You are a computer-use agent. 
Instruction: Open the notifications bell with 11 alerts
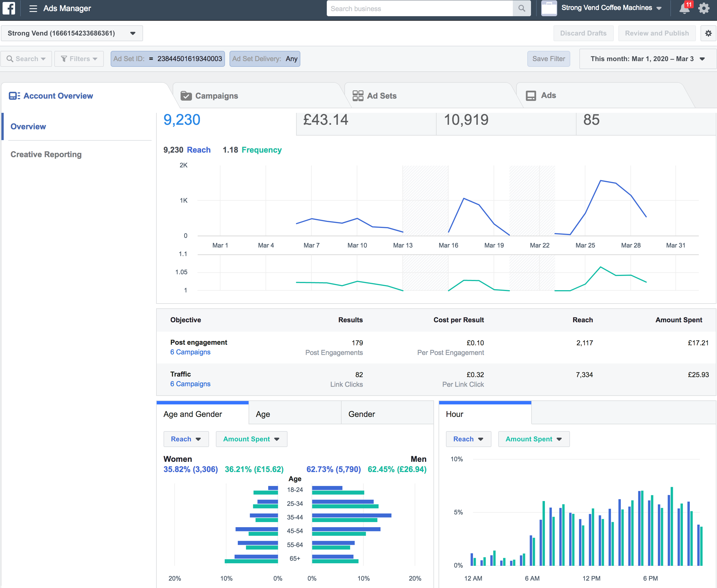pos(685,9)
